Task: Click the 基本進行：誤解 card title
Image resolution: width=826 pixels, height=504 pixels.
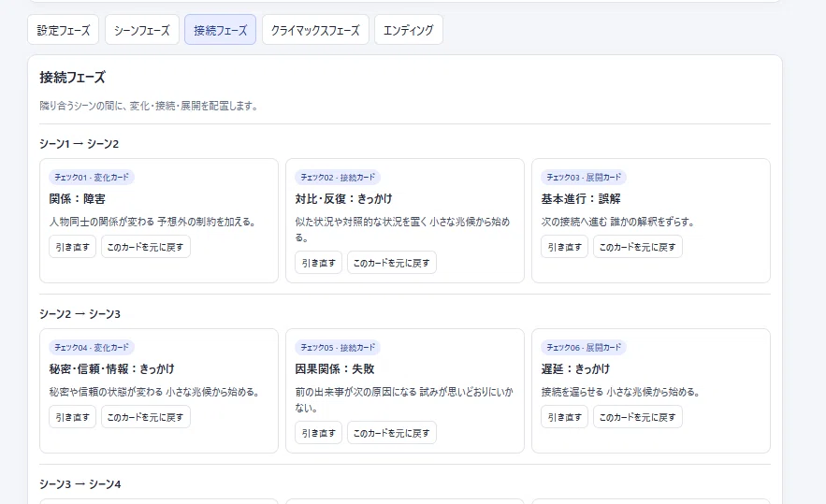Action: [581, 199]
